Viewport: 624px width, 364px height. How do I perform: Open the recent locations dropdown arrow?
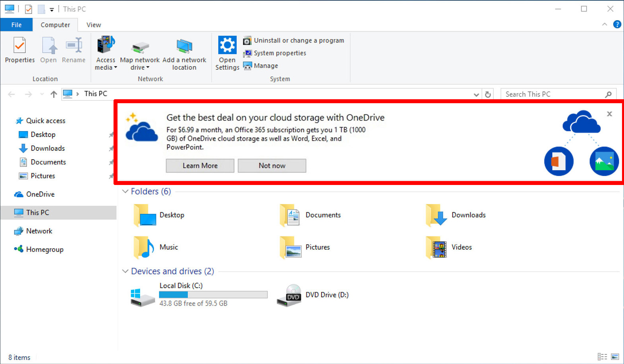(42, 94)
